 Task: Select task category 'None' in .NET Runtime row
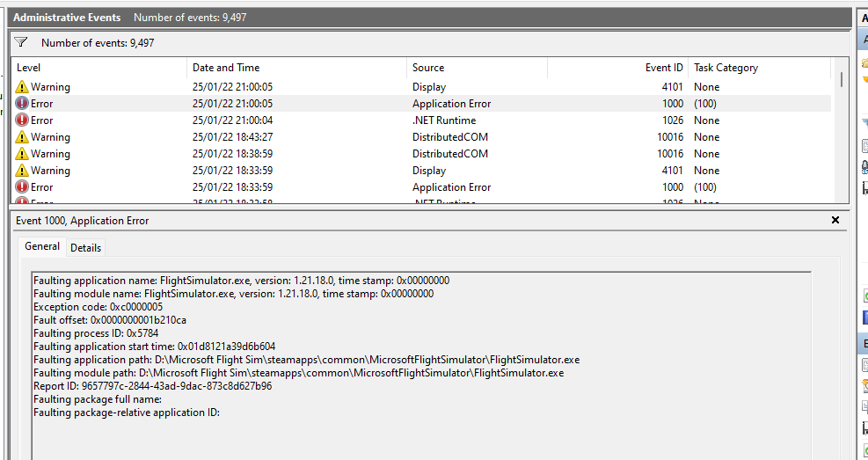pyautogui.click(x=707, y=120)
